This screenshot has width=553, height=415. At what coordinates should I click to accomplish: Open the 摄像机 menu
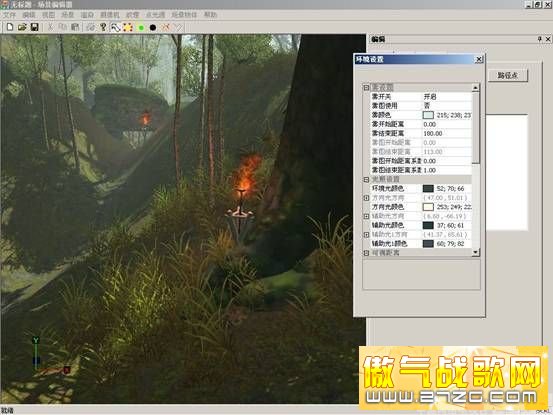pos(110,15)
